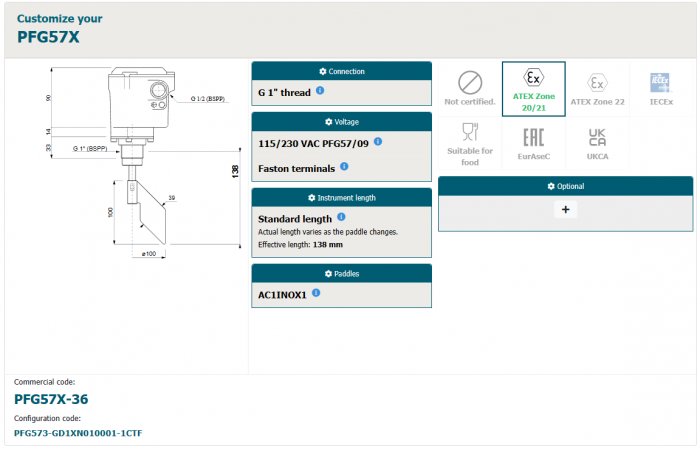Select ATEX Zone 20/21 certification
This screenshot has height=449, width=700.
point(533,88)
